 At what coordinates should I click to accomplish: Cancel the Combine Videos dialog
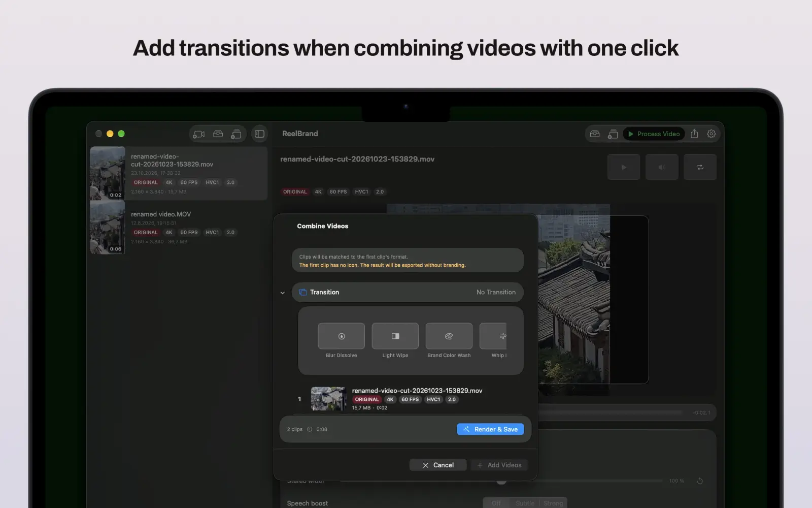pos(438,465)
